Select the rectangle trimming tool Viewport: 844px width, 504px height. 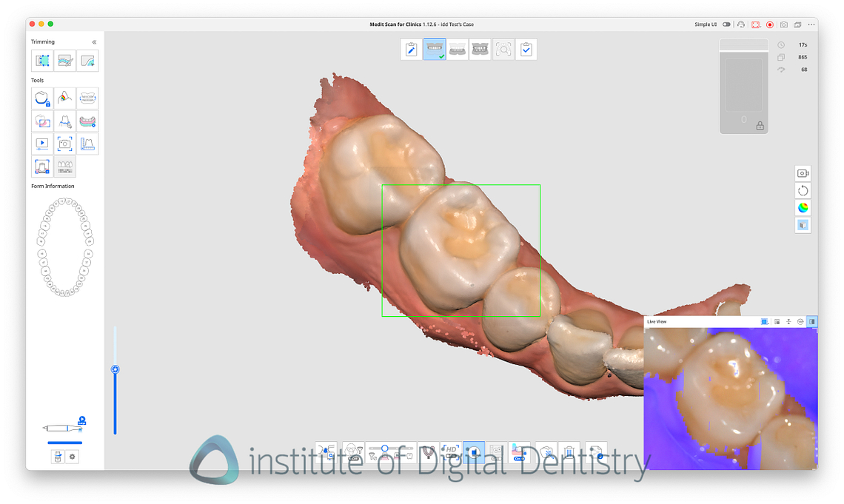(x=42, y=60)
